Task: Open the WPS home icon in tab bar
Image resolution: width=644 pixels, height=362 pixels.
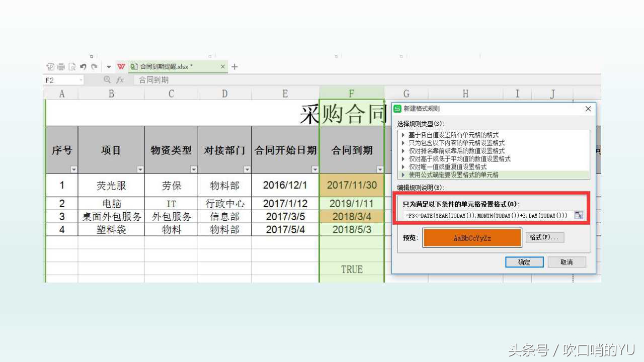Action: (121, 66)
